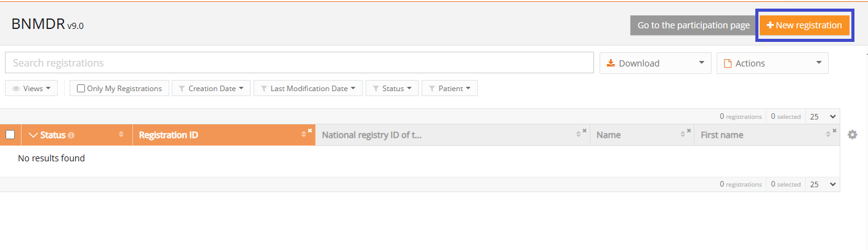Open the Creation Date filter dropdown
The height and width of the screenshot is (250, 868).
click(211, 89)
